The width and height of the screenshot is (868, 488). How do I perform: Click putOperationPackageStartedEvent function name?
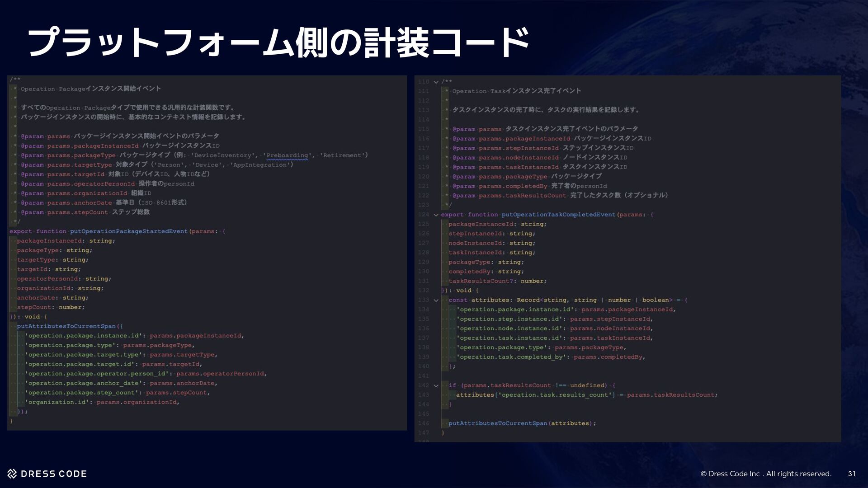128,231
